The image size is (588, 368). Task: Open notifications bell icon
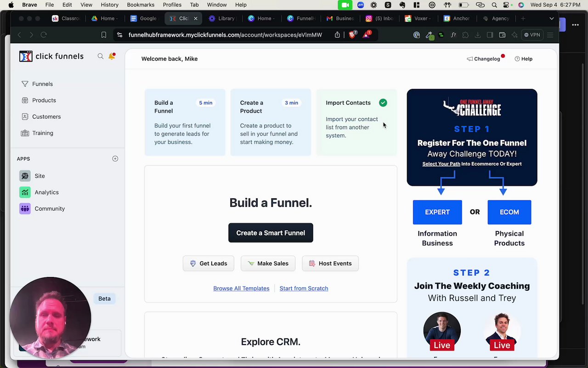(112, 56)
